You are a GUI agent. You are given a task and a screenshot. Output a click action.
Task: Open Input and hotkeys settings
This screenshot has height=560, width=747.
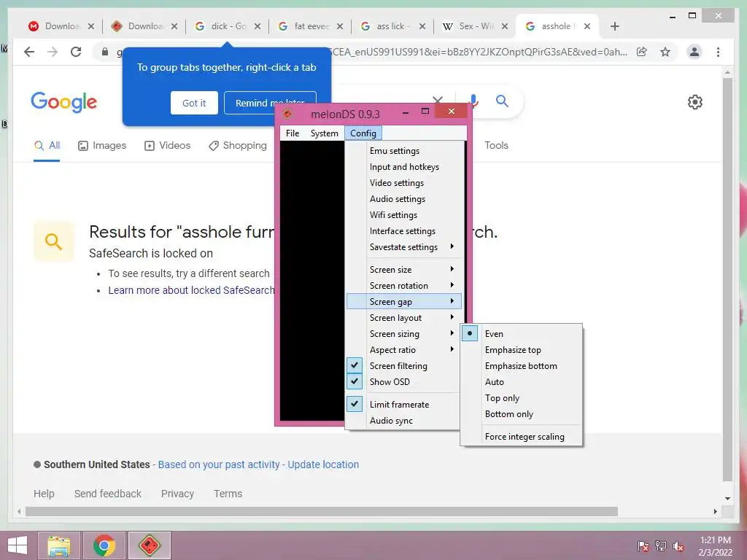click(403, 167)
